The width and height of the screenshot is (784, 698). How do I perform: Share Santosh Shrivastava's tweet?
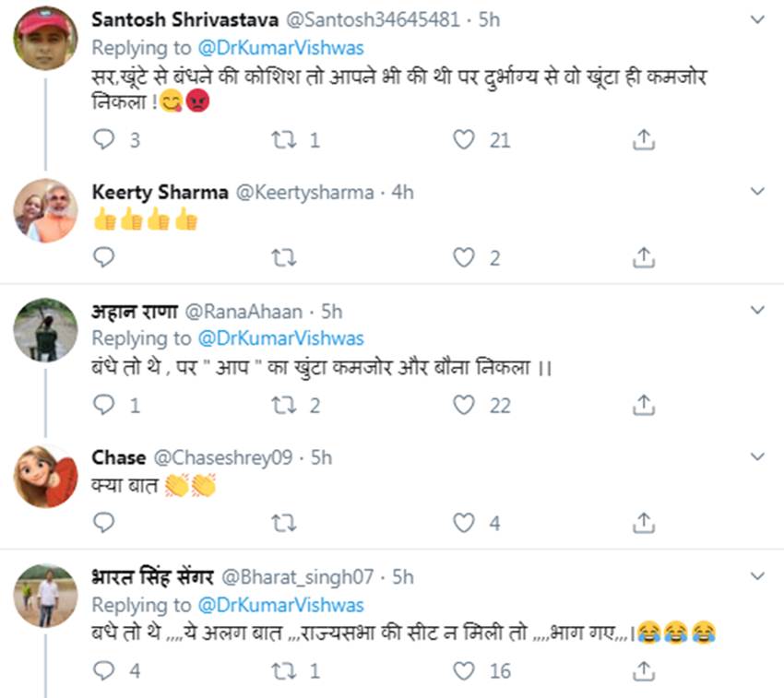[x=645, y=139]
